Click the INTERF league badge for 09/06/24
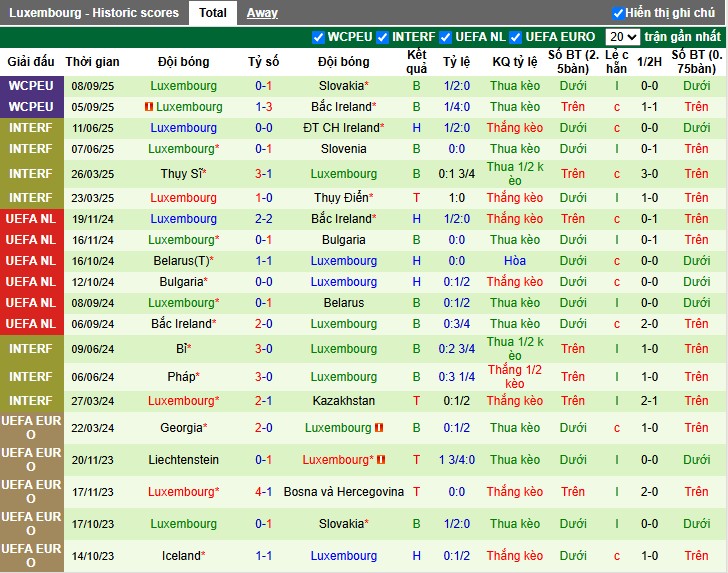 tap(30, 349)
